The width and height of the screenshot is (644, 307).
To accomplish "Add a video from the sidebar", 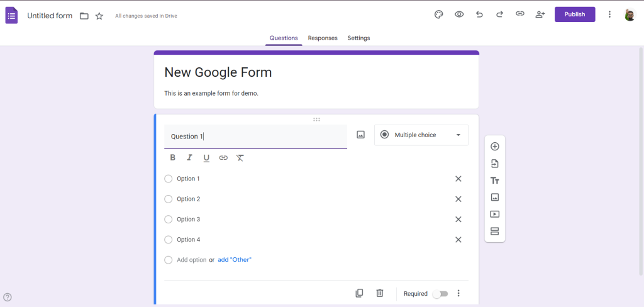I will point(494,214).
